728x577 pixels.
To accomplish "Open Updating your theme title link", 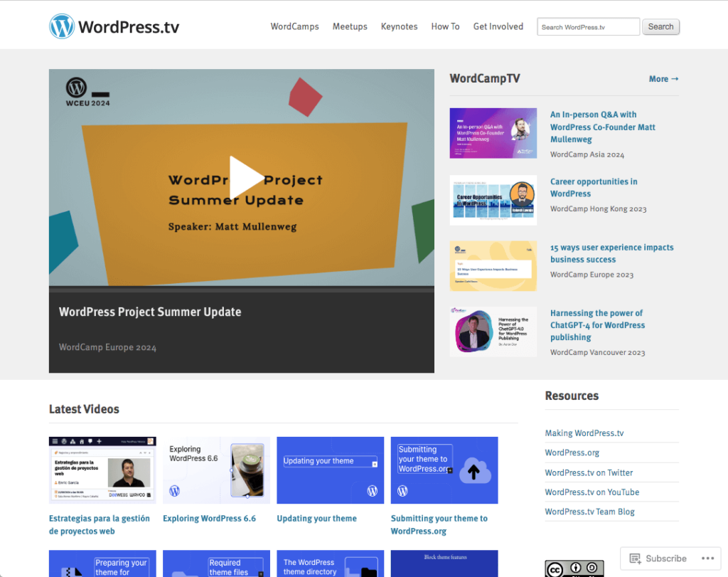I will pos(316,519).
